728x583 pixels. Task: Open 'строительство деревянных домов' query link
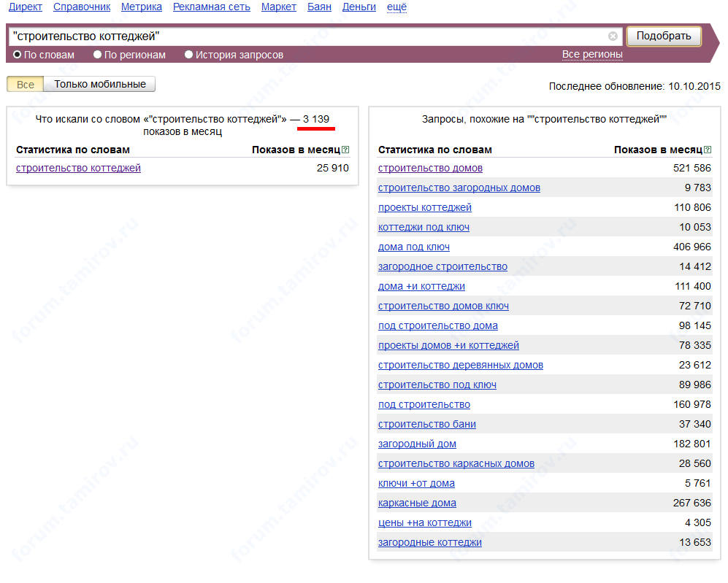click(461, 365)
